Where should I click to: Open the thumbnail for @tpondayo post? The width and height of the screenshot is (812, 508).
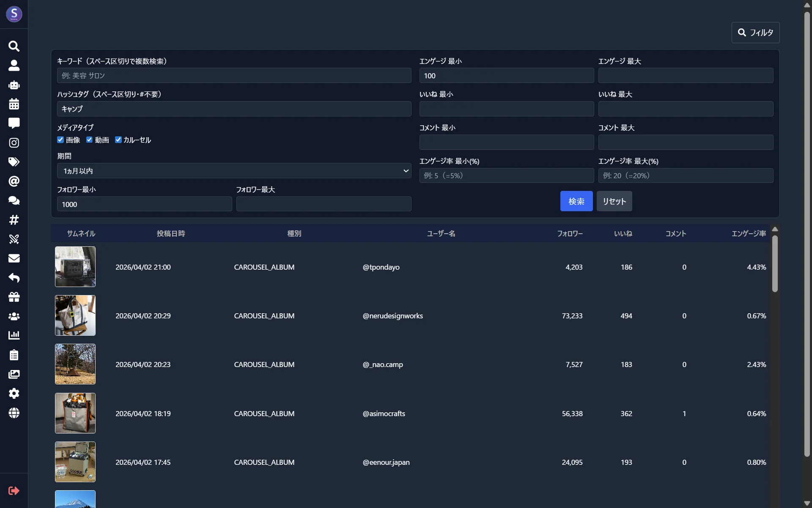75,267
